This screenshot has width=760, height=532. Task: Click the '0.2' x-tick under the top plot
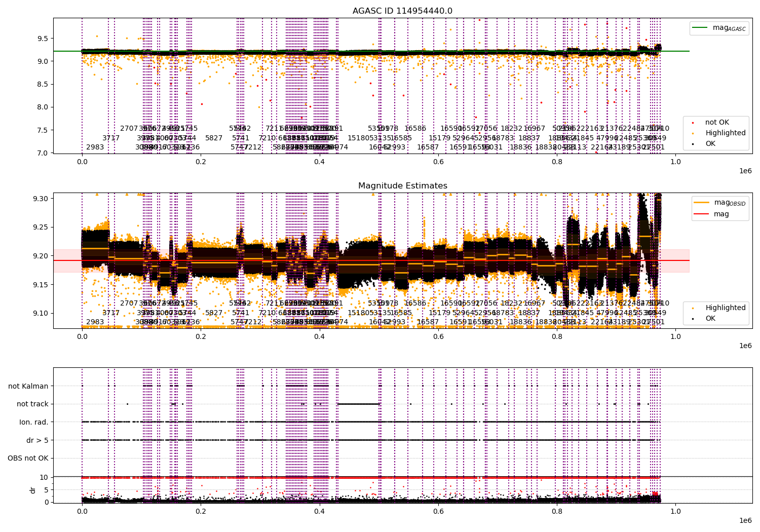(201, 162)
